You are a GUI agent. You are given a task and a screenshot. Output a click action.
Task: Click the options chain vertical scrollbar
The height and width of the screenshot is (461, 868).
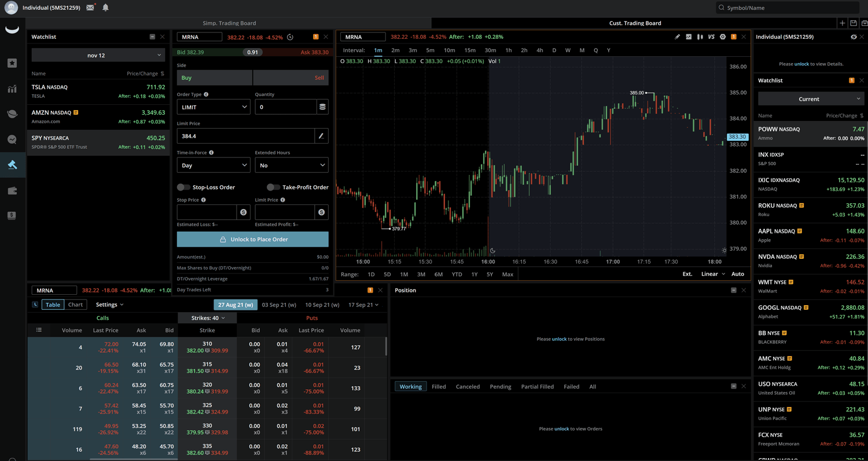pyautogui.click(x=385, y=346)
